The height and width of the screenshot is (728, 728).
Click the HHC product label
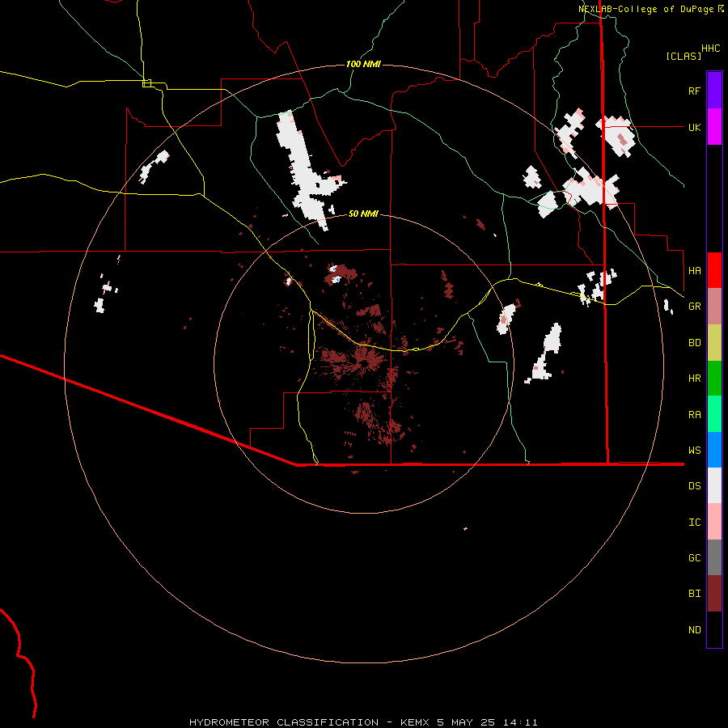(711, 49)
